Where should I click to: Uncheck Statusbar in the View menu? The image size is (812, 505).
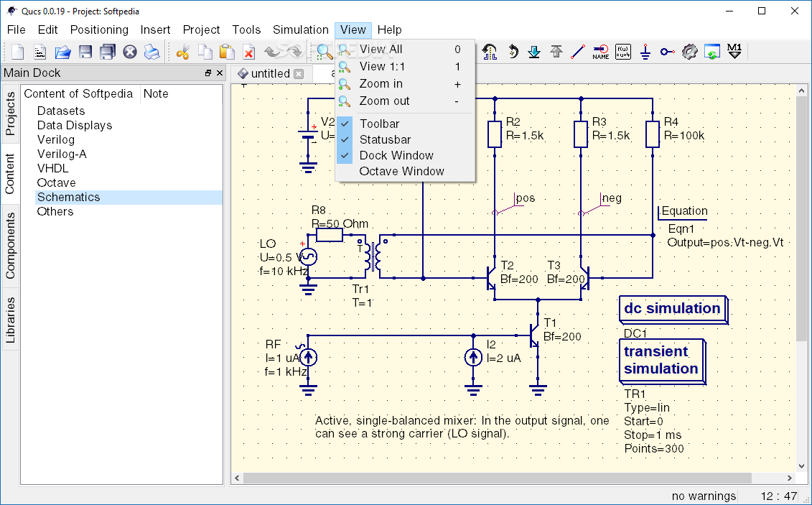pos(405,140)
